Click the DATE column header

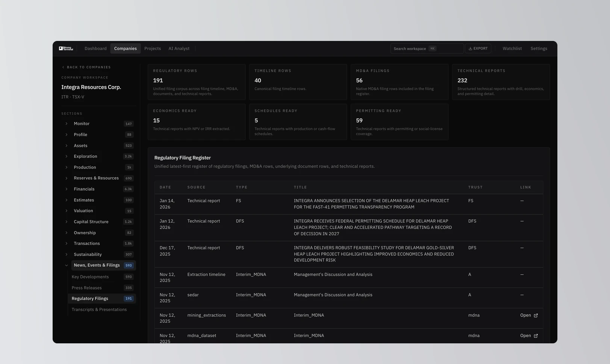click(165, 187)
